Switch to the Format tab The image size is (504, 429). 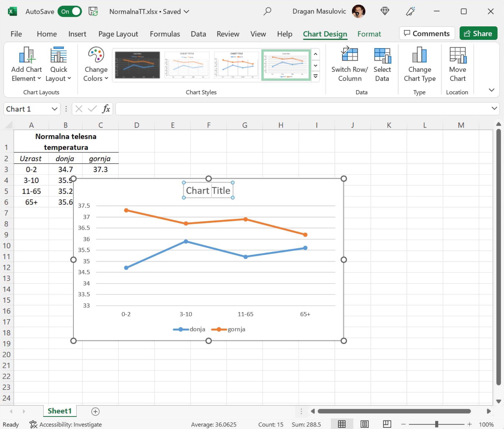(x=369, y=34)
